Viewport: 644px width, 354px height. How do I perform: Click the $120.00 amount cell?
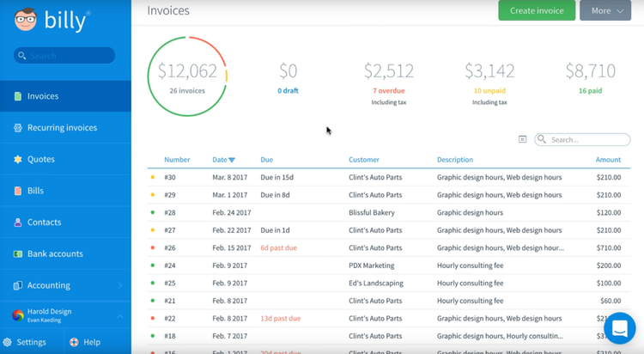click(x=609, y=212)
